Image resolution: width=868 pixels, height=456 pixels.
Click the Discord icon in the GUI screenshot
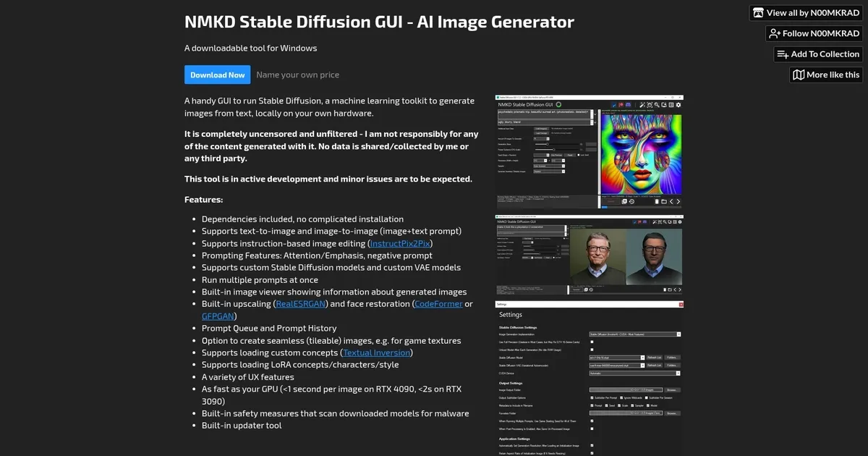(628, 105)
